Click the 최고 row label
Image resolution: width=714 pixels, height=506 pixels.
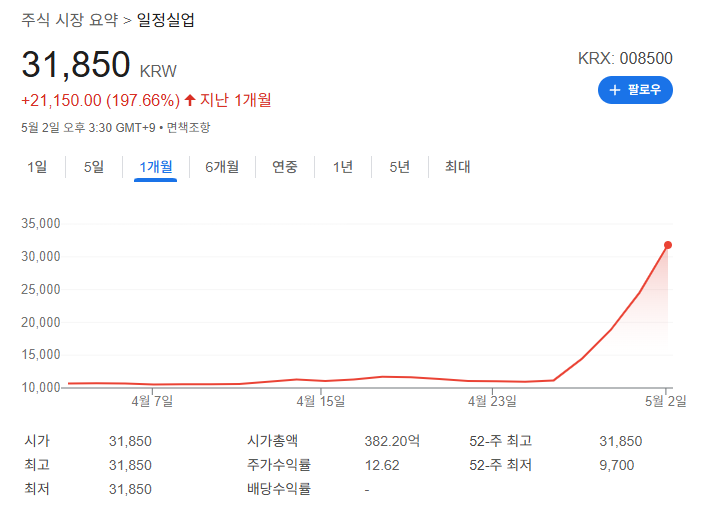pos(37,465)
